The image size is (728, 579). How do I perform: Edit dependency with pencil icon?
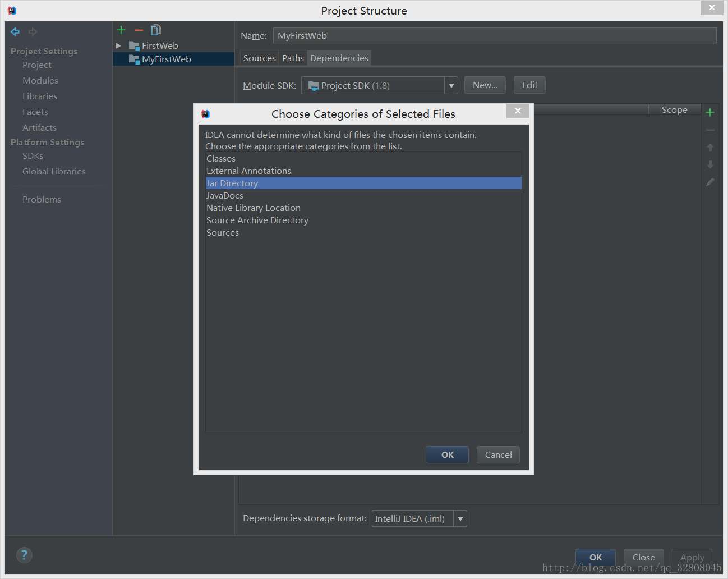pyautogui.click(x=710, y=182)
